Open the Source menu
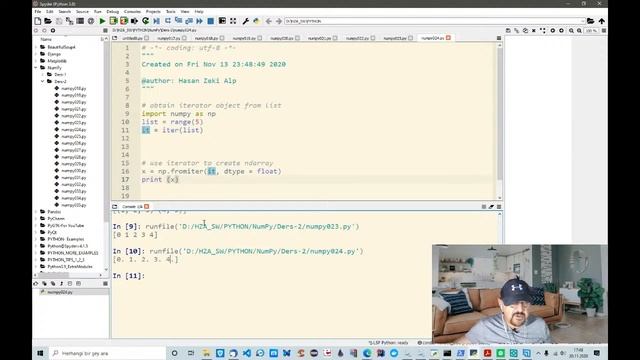This screenshot has width=640, height=360. tap(82, 11)
